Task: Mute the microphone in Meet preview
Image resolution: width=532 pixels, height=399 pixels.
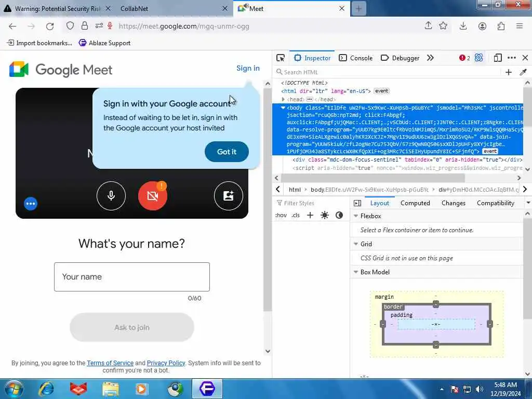Action: (111, 196)
